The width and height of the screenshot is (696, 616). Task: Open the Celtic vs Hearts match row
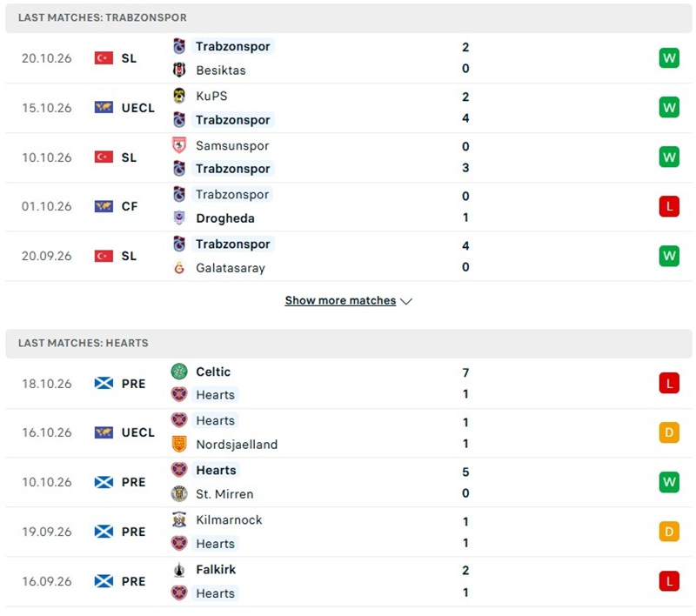(349, 384)
